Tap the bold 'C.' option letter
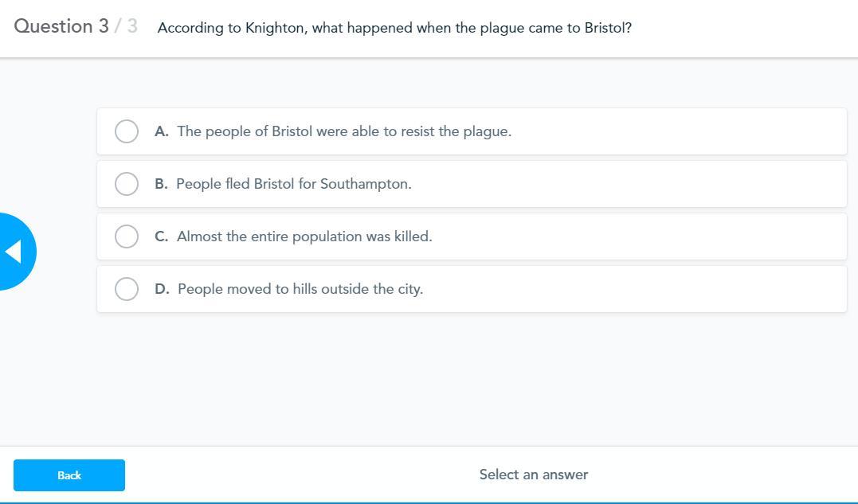This screenshot has height=504, width=858. 162,236
